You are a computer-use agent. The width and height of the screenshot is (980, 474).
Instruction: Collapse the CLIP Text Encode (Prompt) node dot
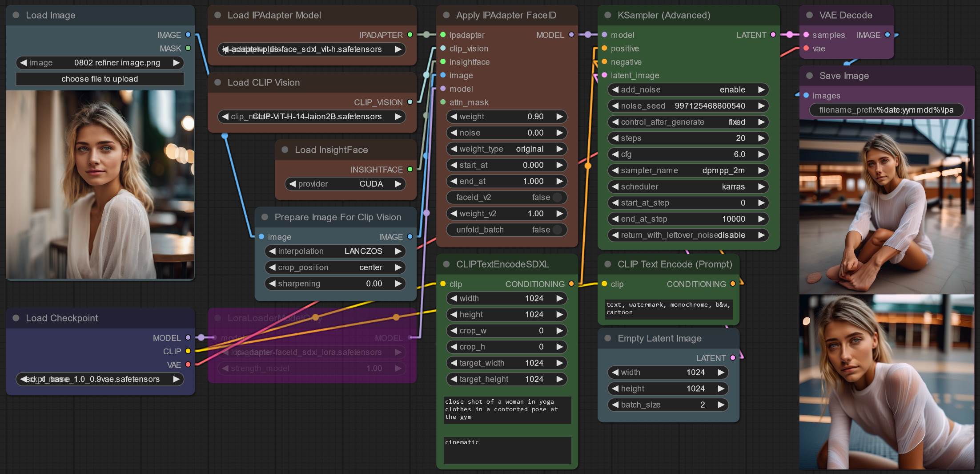(x=608, y=264)
